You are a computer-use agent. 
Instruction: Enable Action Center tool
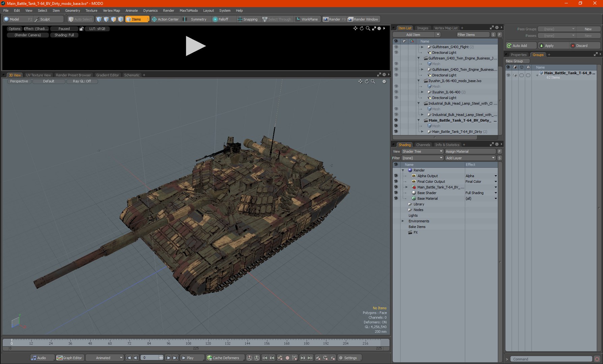coord(165,19)
